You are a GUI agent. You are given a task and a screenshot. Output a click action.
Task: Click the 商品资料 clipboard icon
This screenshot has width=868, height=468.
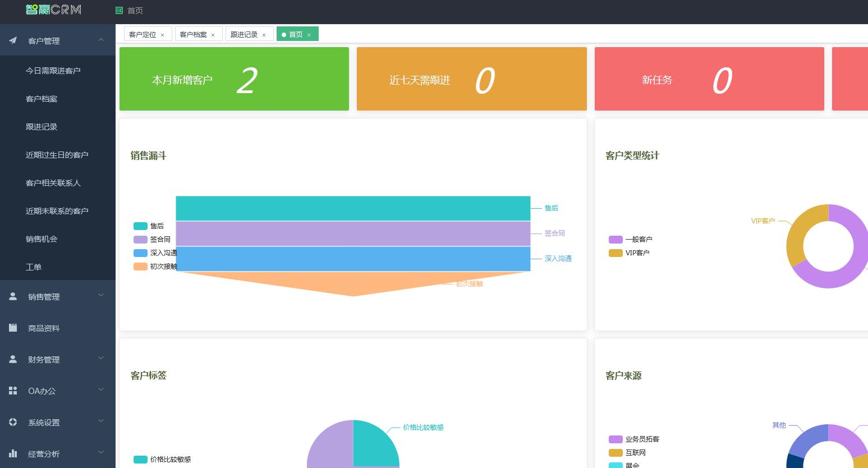13,328
